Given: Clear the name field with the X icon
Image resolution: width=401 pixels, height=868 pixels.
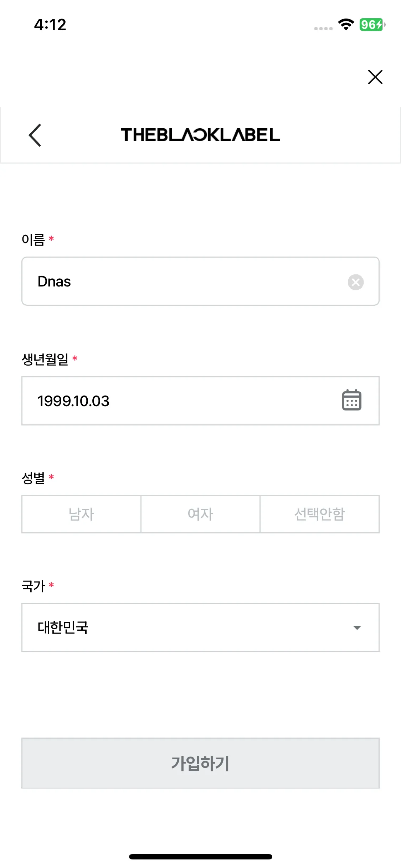Looking at the screenshot, I should (355, 282).
